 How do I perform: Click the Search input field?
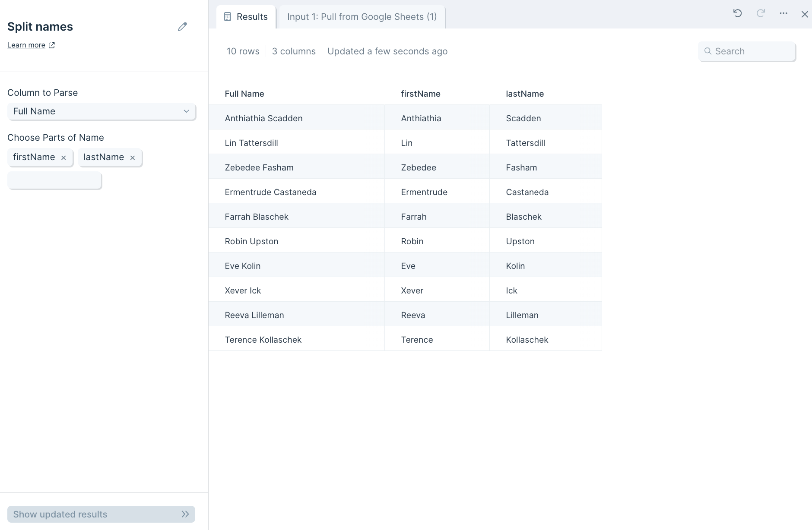747,51
